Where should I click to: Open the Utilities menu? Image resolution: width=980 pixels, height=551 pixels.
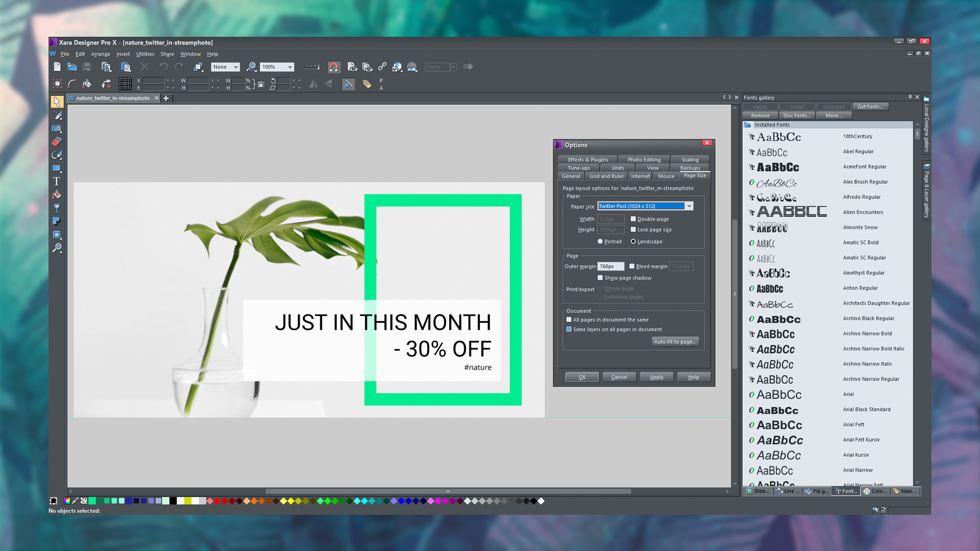(x=145, y=54)
